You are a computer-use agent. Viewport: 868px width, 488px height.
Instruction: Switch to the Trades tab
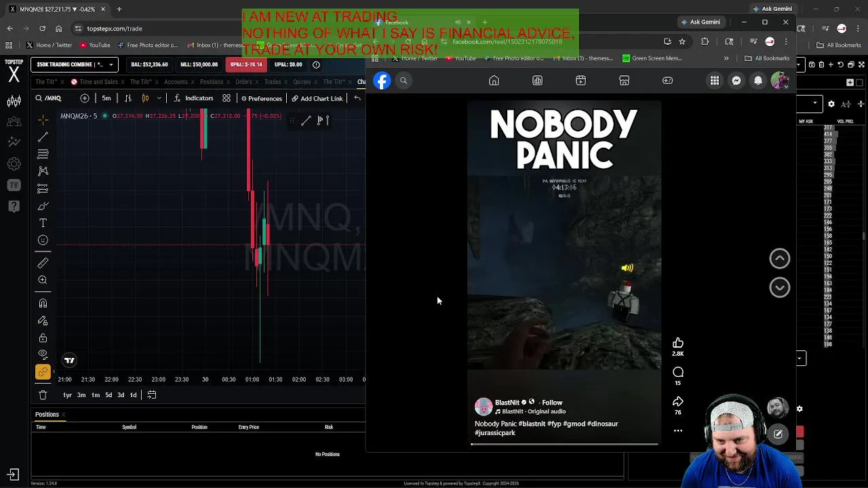(273, 81)
